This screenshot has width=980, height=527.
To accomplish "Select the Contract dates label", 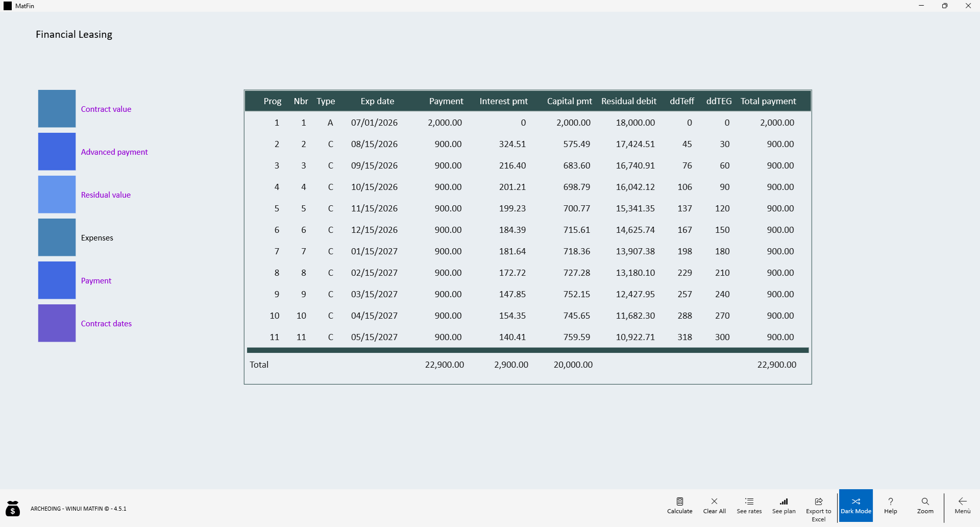I will click(x=106, y=323).
